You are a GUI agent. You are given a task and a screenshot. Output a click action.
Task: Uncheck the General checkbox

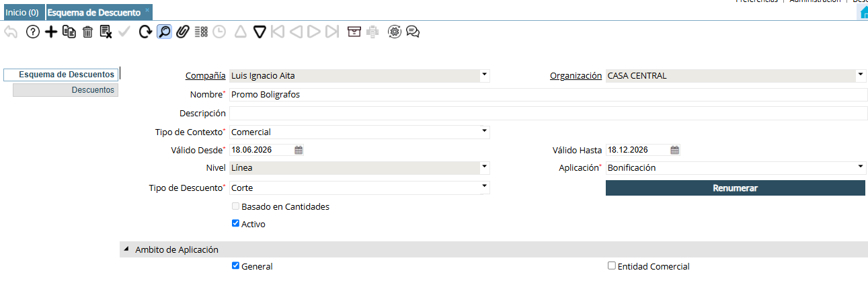tap(235, 266)
